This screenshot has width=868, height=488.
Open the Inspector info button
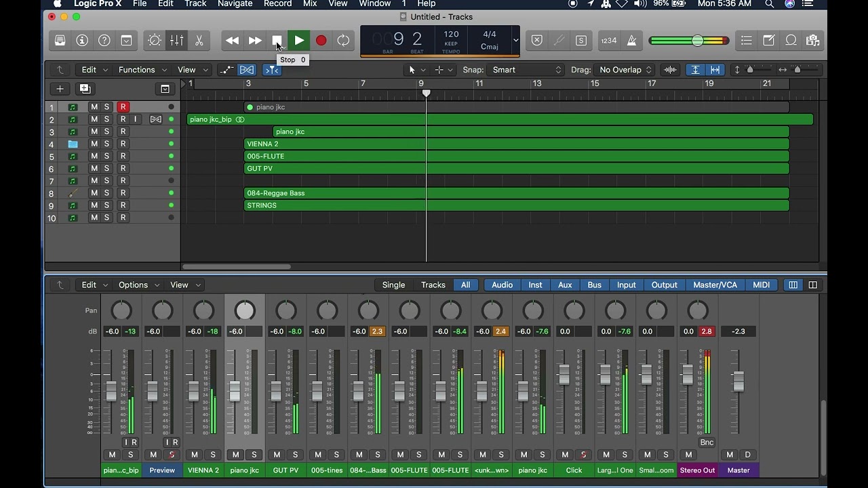click(x=82, y=41)
